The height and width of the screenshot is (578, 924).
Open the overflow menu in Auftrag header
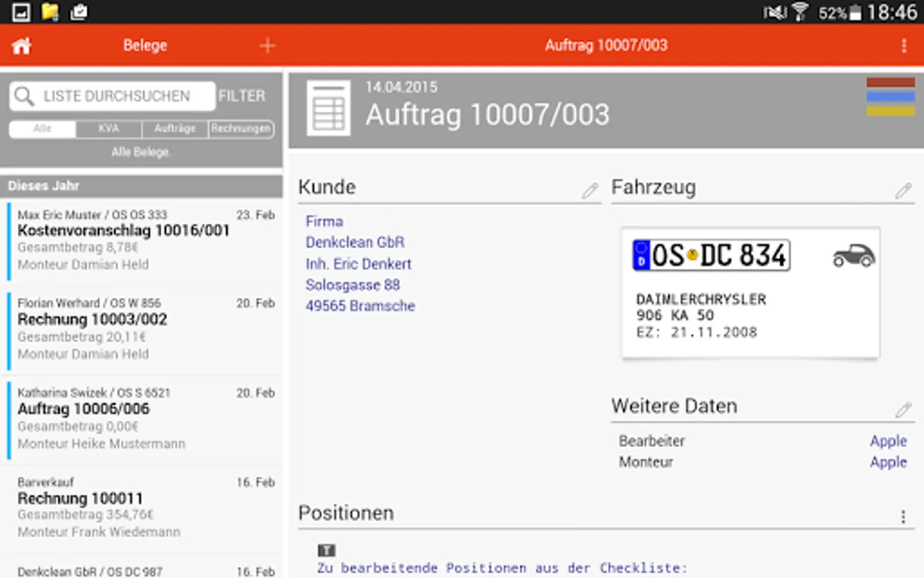pos(903,46)
